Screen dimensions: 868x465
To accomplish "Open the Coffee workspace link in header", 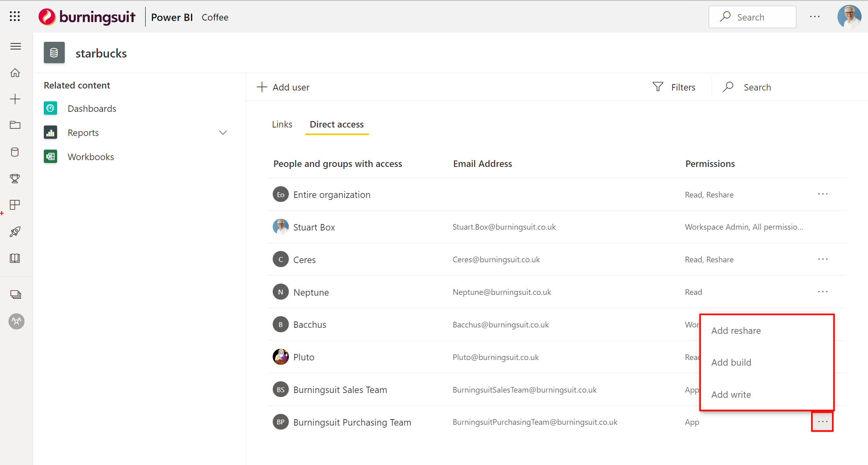I will pyautogui.click(x=215, y=17).
